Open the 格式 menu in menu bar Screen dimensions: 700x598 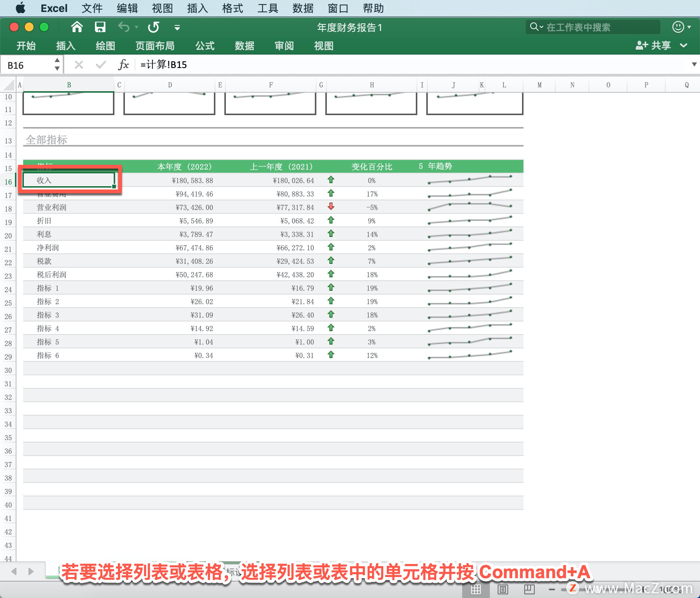[233, 8]
